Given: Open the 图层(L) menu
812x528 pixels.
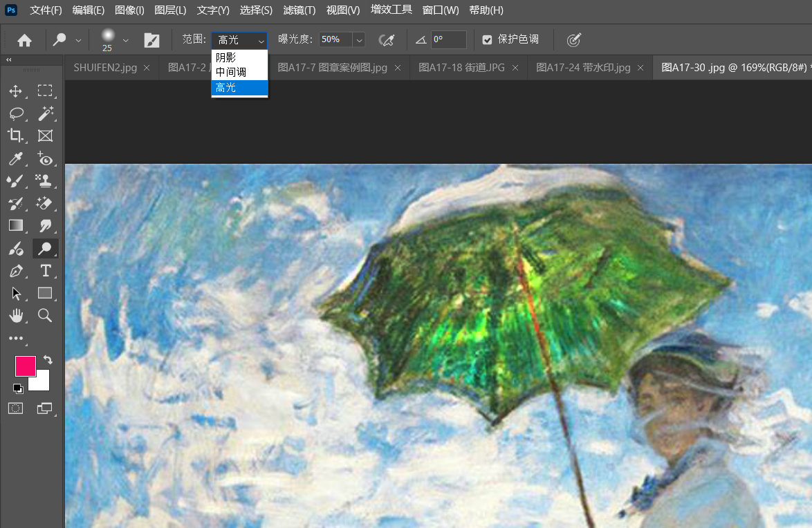Looking at the screenshot, I should [x=170, y=10].
